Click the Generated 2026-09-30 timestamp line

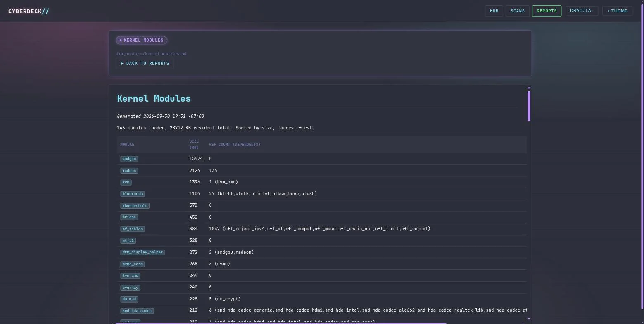pyautogui.click(x=160, y=117)
